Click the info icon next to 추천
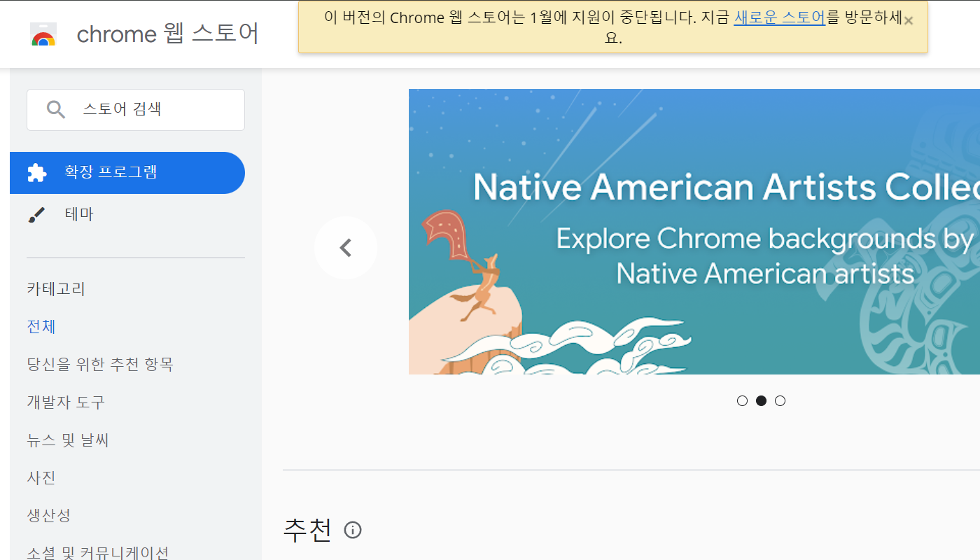Viewport: 980px width, 560px height. [353, 530]
